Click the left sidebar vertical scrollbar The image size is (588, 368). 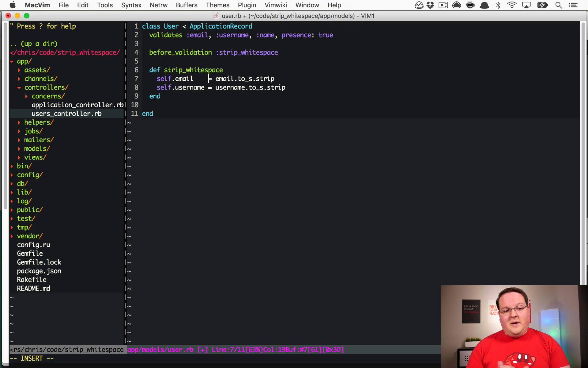click(5, 116)
